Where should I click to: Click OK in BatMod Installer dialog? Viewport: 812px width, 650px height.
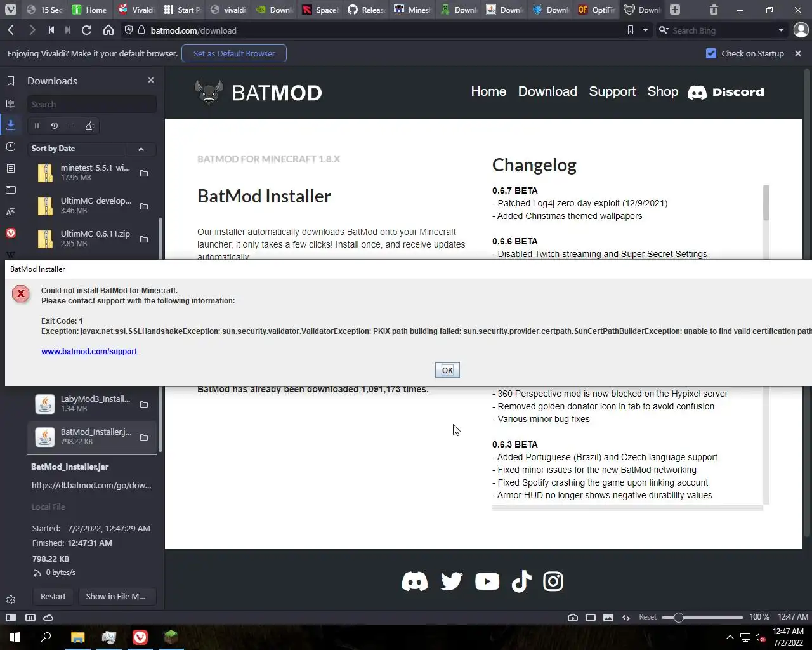tap(447, 370)
